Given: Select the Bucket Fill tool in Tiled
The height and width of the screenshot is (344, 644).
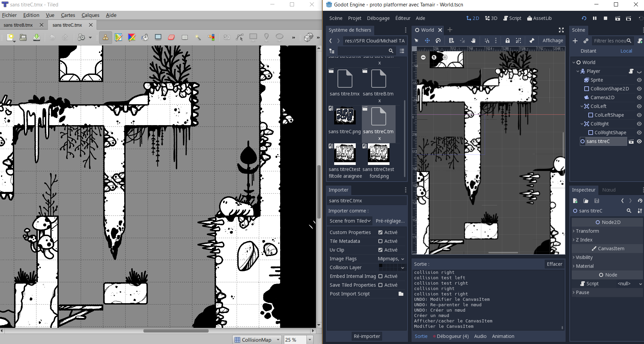Looking at the screenshot, I should coord(145,37).
